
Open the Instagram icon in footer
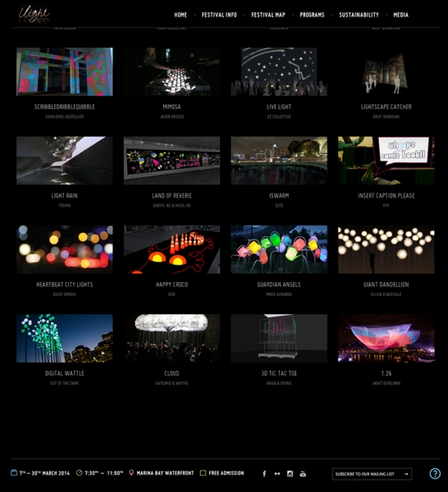(290, 473)
